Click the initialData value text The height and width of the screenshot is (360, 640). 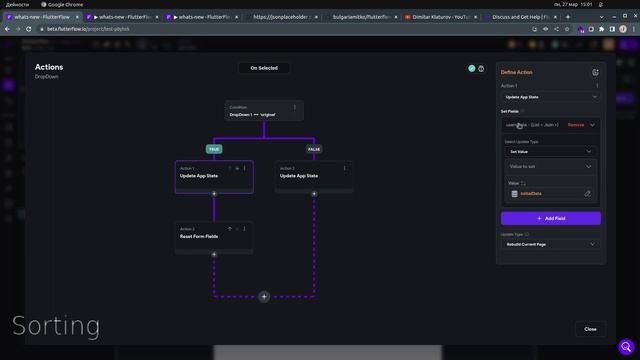coord(531,194)
